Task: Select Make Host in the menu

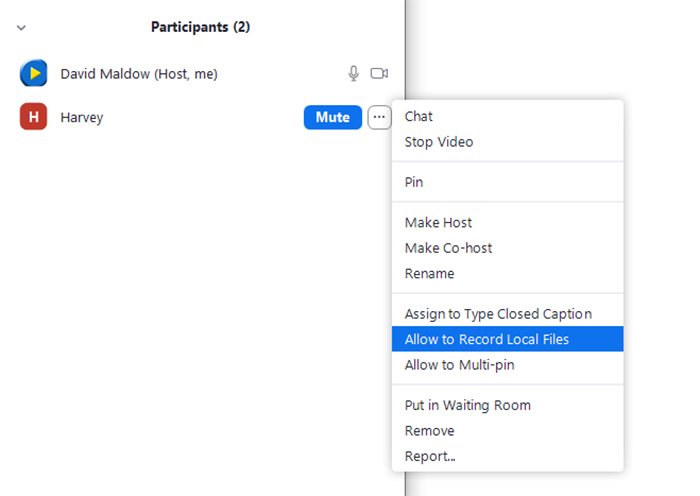Action: 438,222
